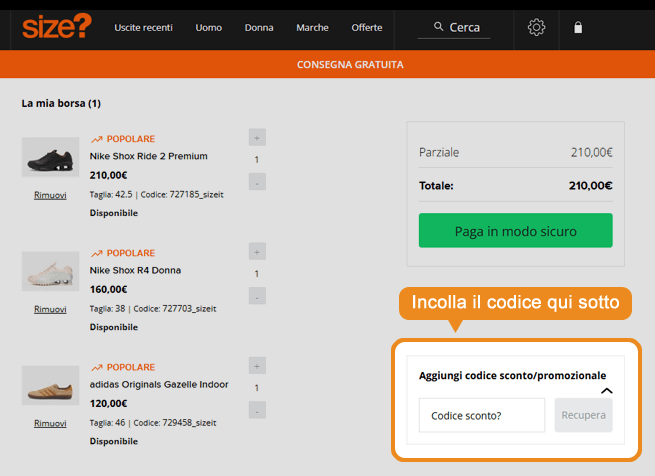
Task: Open the Uomo menu
Action: click(x=209, y=28)
